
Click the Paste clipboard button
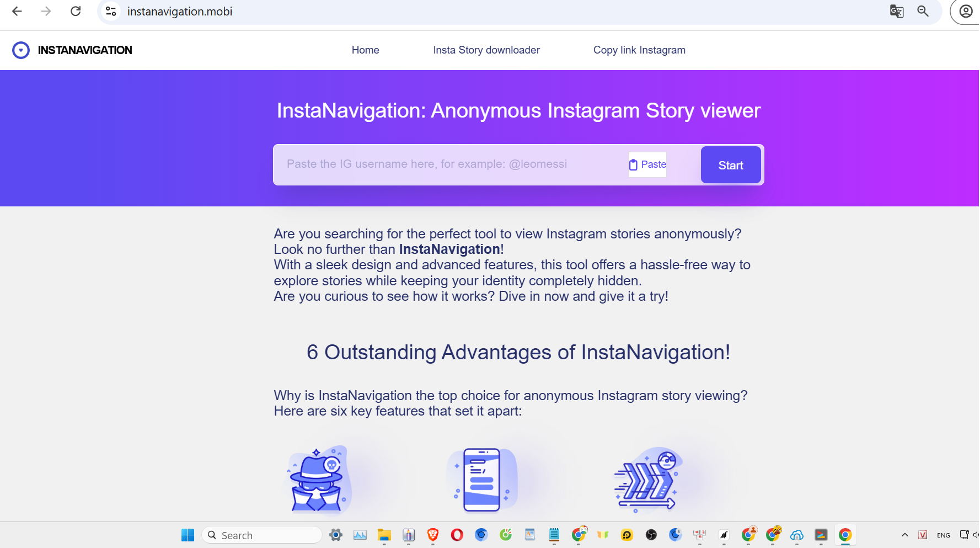647,164
